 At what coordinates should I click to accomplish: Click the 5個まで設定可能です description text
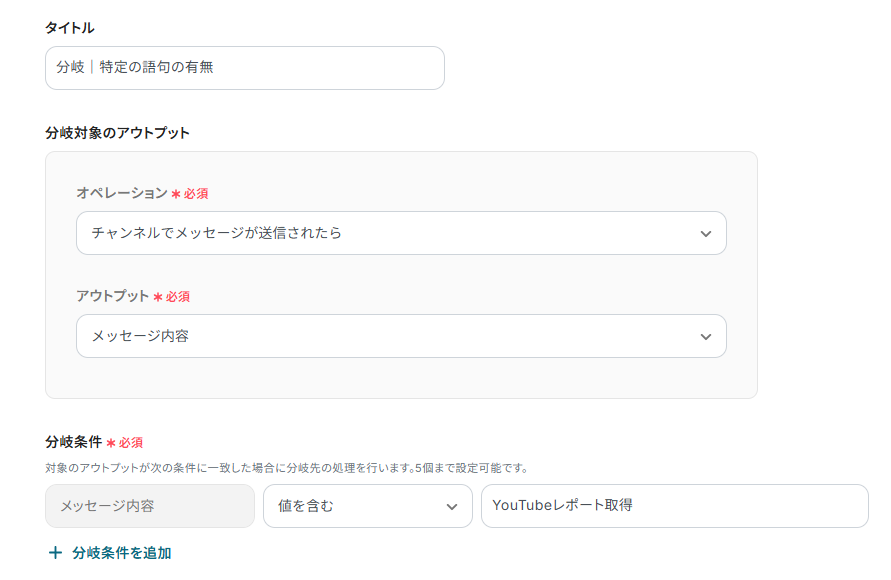tap(472, 467)
